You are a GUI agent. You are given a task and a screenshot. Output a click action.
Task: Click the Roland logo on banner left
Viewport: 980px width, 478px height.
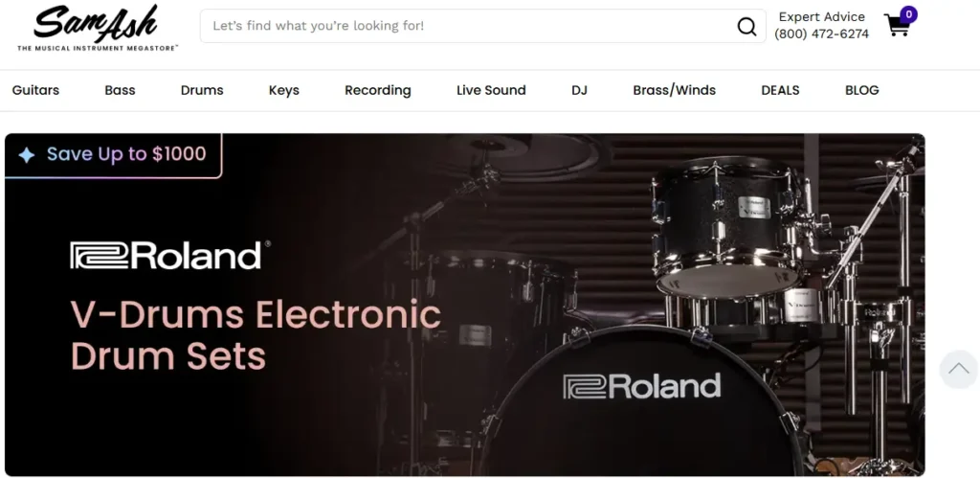[170, 255]
